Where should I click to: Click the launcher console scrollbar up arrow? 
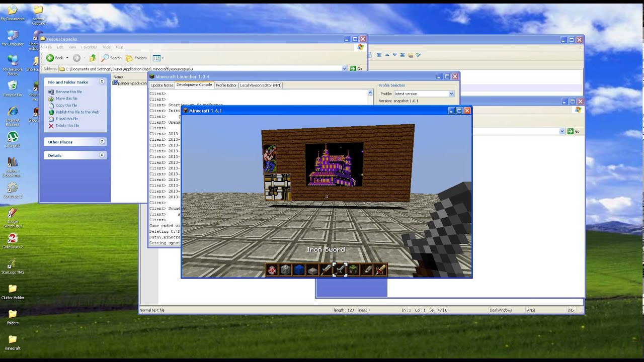click(x=371, y=93)
